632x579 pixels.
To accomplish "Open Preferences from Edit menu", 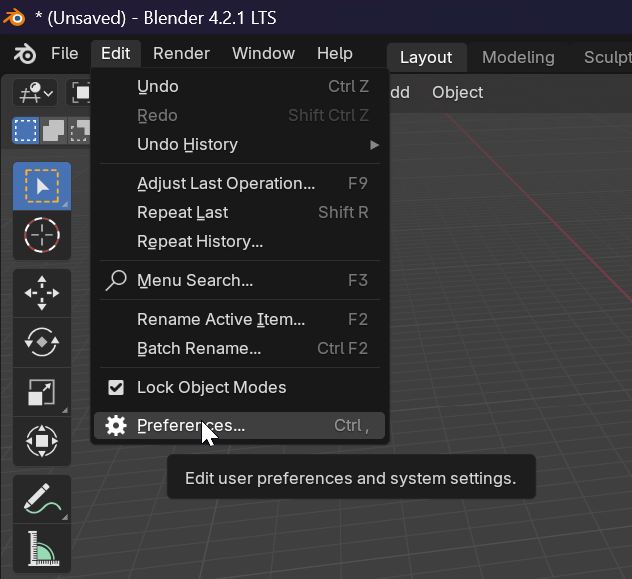I will tap(239, 425).
